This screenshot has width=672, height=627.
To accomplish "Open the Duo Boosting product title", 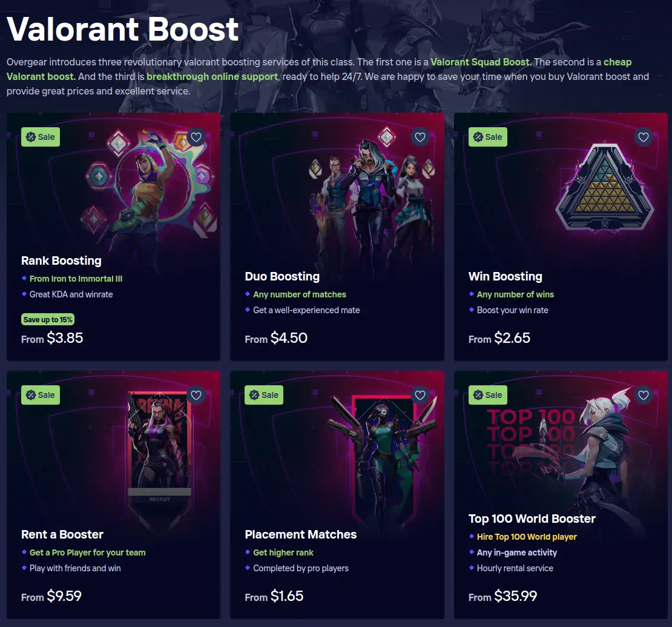I will pyautogui.click(x=282, y=277).
